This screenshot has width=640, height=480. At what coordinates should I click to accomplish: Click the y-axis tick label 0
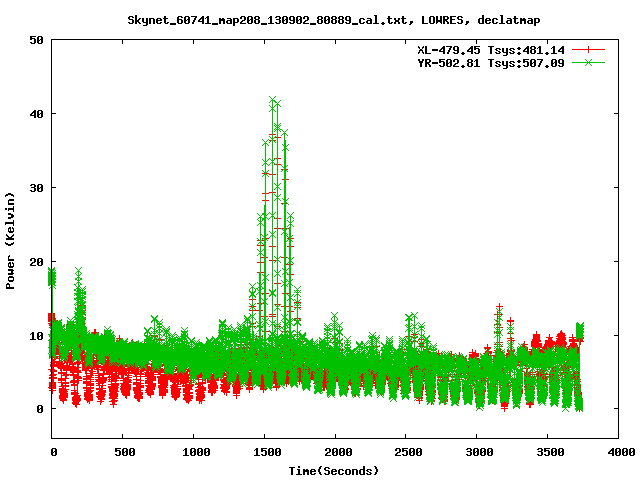pos(40,409)
